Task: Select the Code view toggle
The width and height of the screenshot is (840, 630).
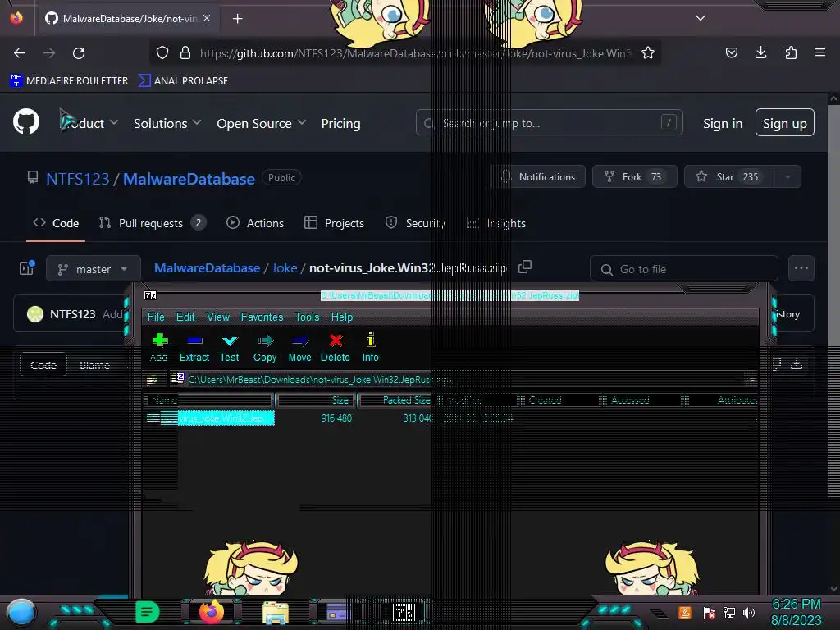Action: coord(43,365)
